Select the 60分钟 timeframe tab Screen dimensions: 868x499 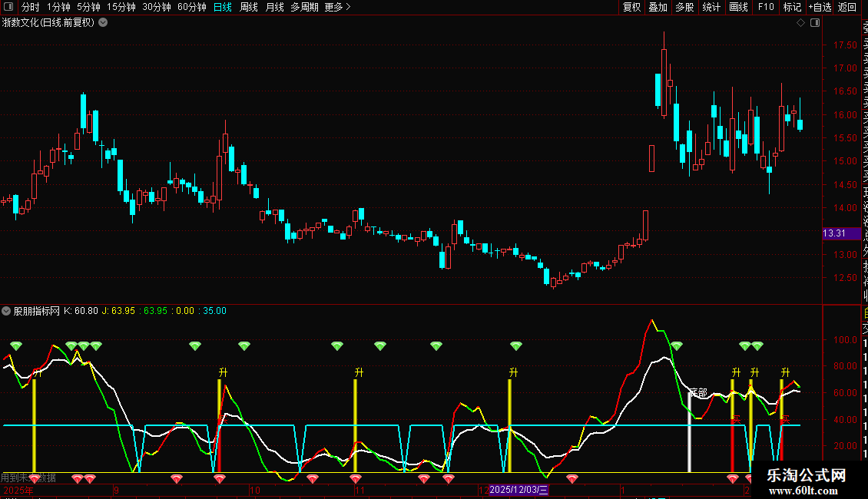(x=191, y=7)
